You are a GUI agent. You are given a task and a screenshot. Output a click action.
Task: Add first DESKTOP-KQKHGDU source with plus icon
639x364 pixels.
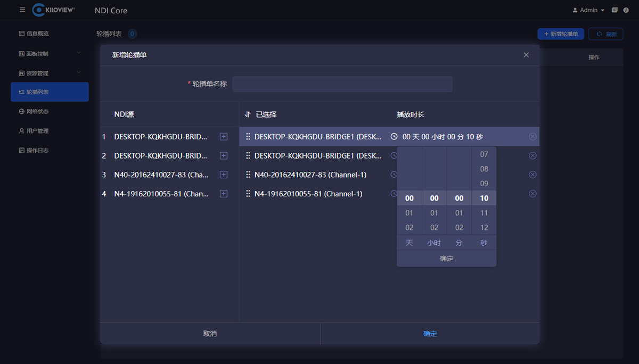(x=224, y=137)
